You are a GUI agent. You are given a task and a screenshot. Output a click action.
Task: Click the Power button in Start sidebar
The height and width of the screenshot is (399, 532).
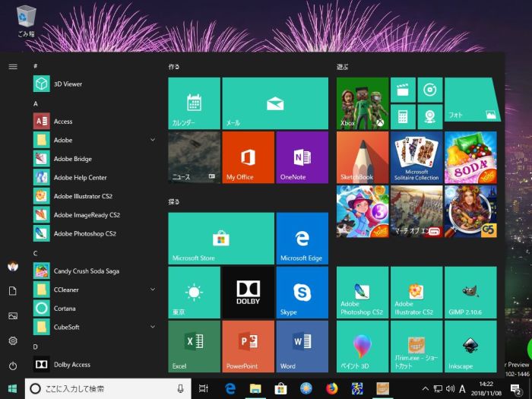point(13,366)
